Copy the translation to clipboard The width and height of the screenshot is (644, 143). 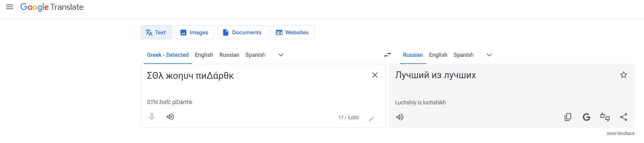[568, 117]
